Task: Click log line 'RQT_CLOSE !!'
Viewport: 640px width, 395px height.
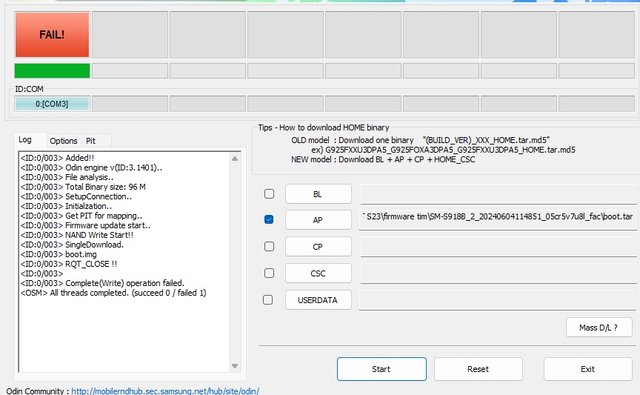Action: click(x=69, y=264)
